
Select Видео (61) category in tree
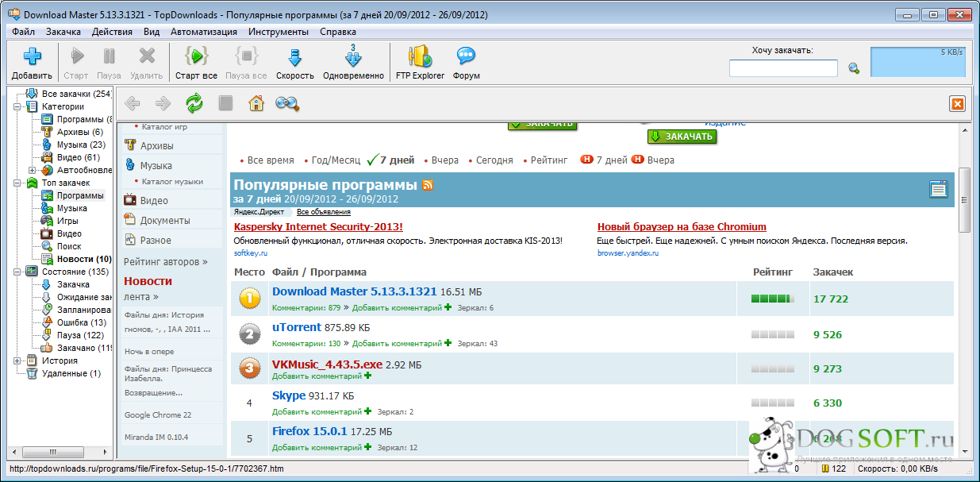[x=79, y=157]
